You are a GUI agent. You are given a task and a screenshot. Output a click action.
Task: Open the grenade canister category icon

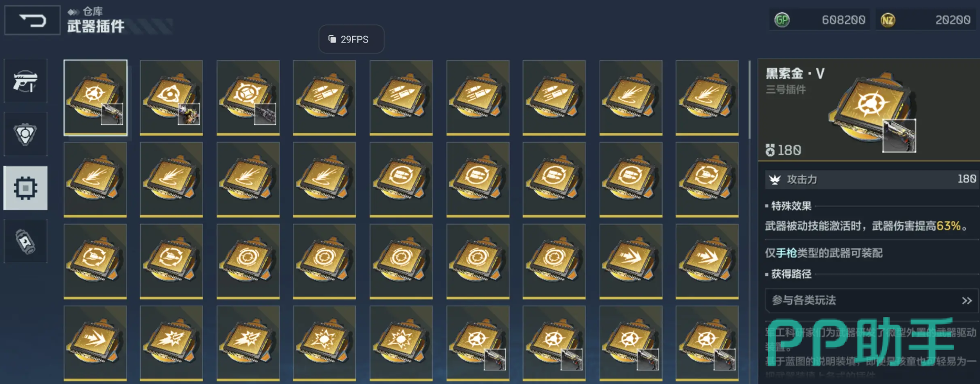(25, 241)
